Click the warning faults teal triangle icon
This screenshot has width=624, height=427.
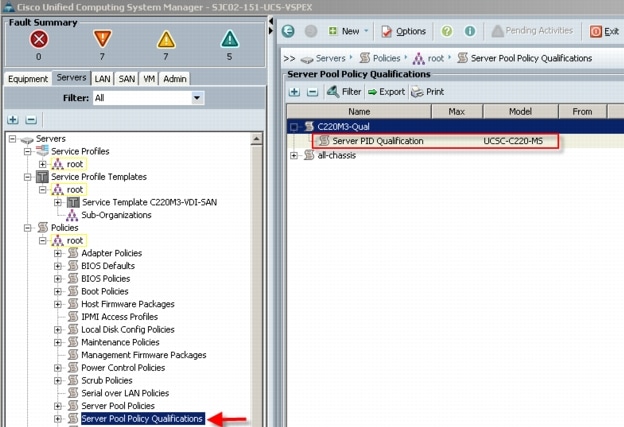pyautogui.click(x=230, y=39)
